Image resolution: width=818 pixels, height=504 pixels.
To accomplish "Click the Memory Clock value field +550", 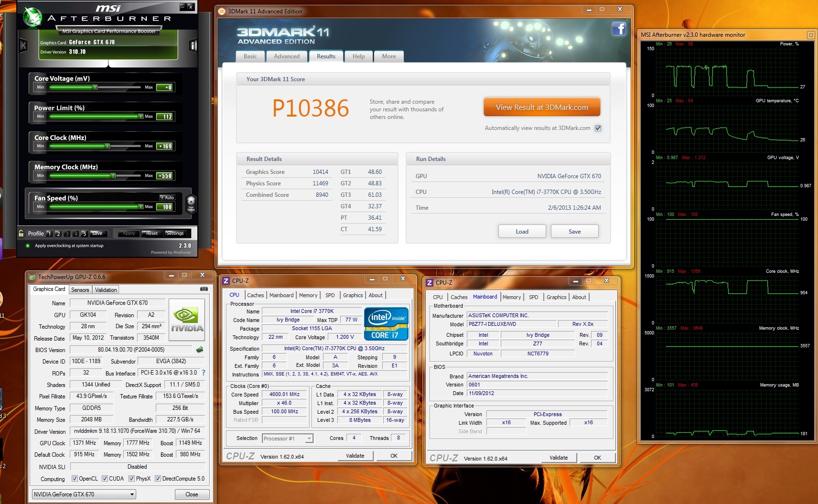I will coord(165,176).
